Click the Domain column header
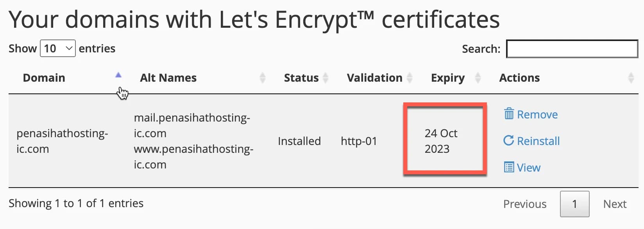Viewport: 644px width, 229px height. click(x=44, y=78)
